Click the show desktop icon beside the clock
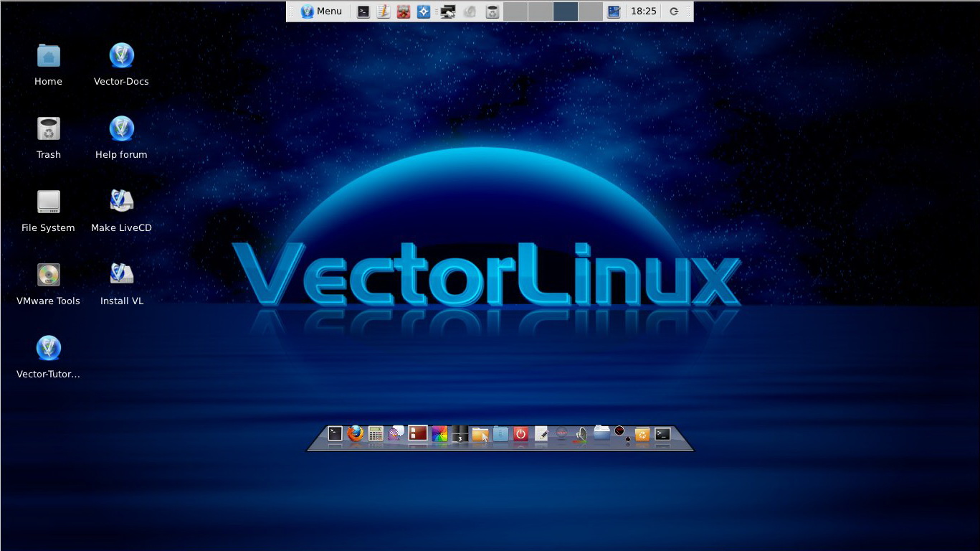The image size is (980, 551). pyautogui.click(x=614, y=11)
